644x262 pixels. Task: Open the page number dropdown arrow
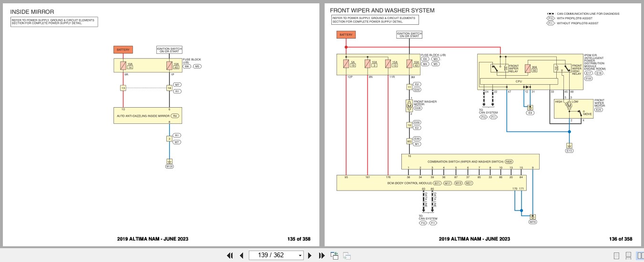pos(300,255)
